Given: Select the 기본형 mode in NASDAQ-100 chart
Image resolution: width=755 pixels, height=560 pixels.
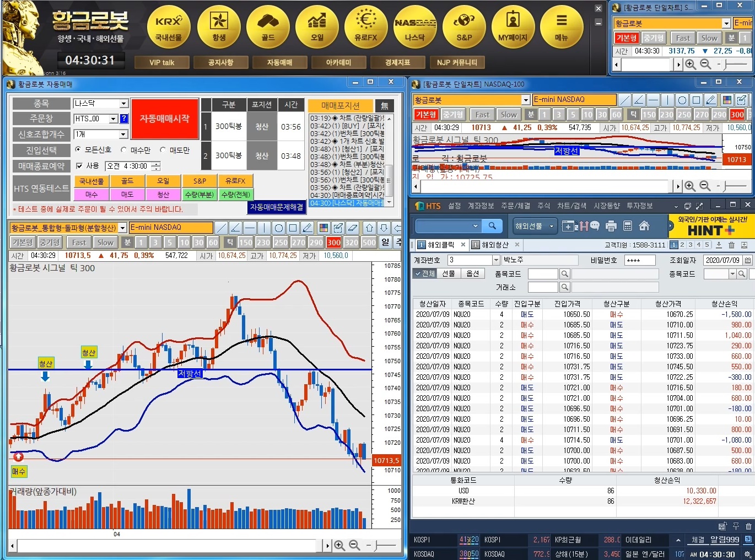Looking at the screenshot, I should [x=426, y=115].
